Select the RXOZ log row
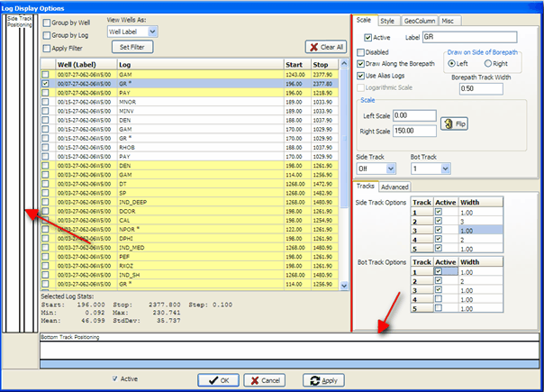This screenshot has width=544, height=392. pos(190,266)
